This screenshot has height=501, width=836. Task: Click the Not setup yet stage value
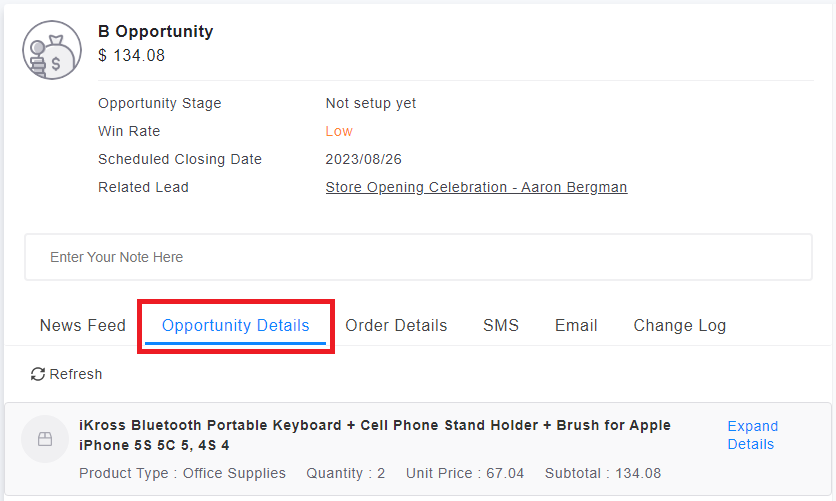pos(371,103)
